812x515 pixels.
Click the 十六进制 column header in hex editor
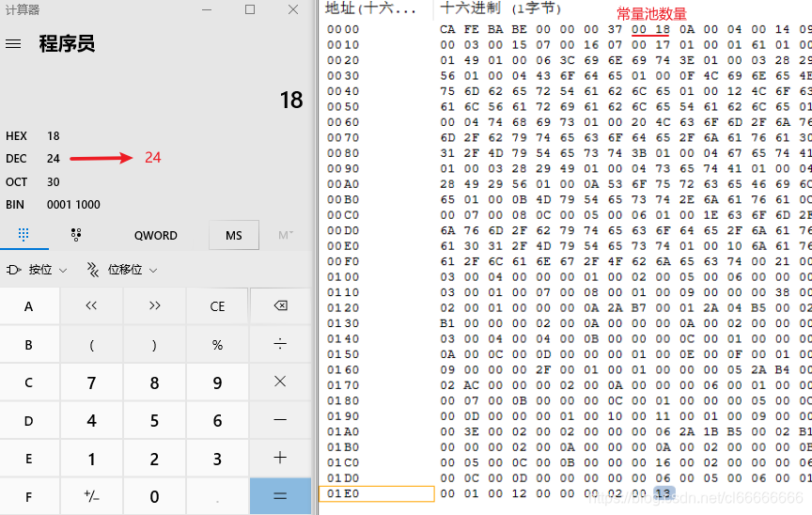[500, 8]
